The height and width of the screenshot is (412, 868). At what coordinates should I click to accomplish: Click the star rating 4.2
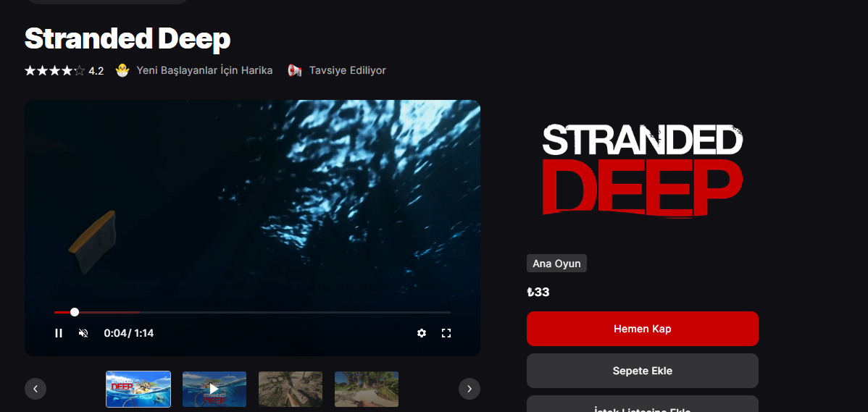64,71
